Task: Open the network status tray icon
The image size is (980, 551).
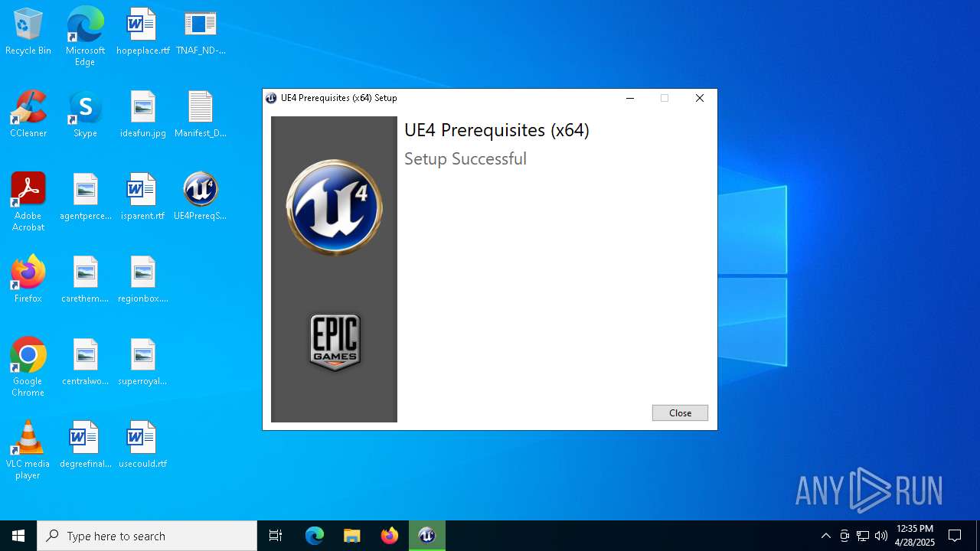Action: pyautogui.click(x=863, y=536)
